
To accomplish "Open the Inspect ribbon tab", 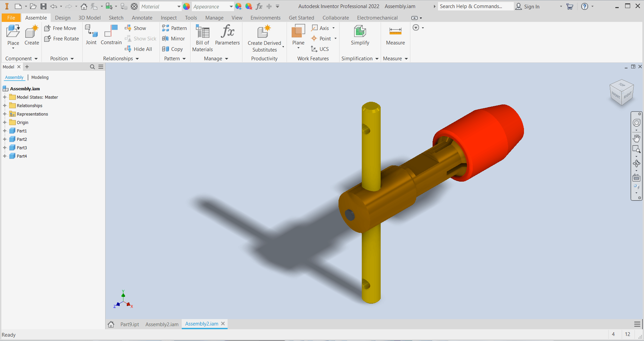I will (169, 18).
